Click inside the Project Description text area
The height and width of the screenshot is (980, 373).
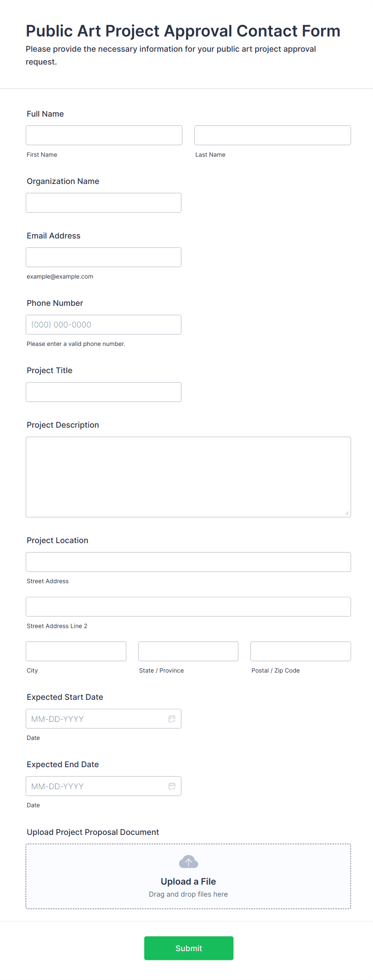(188, 477)
